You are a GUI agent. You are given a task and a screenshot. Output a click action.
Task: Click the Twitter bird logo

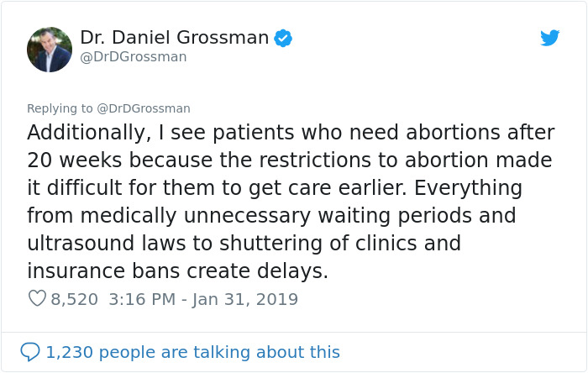pyautogui.click(x=550, y=38)
